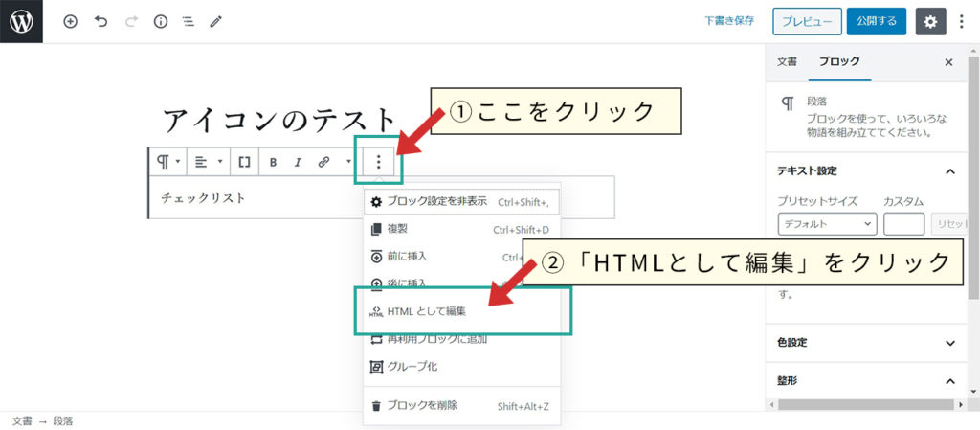Image resolution: width=980 pixels, height=430 pixels.
Task: Switch to the 文書 sidebar tab
Action: coord(787,62)
